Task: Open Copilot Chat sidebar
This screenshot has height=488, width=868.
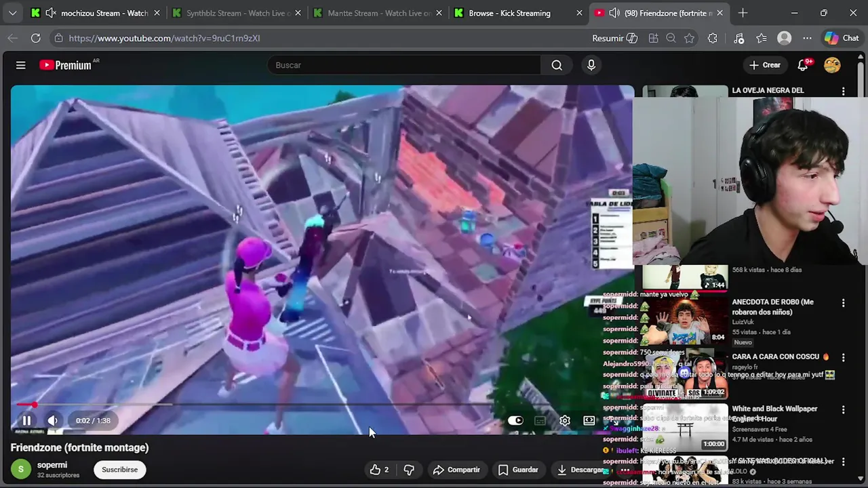Action: click(x=842, y=38)
